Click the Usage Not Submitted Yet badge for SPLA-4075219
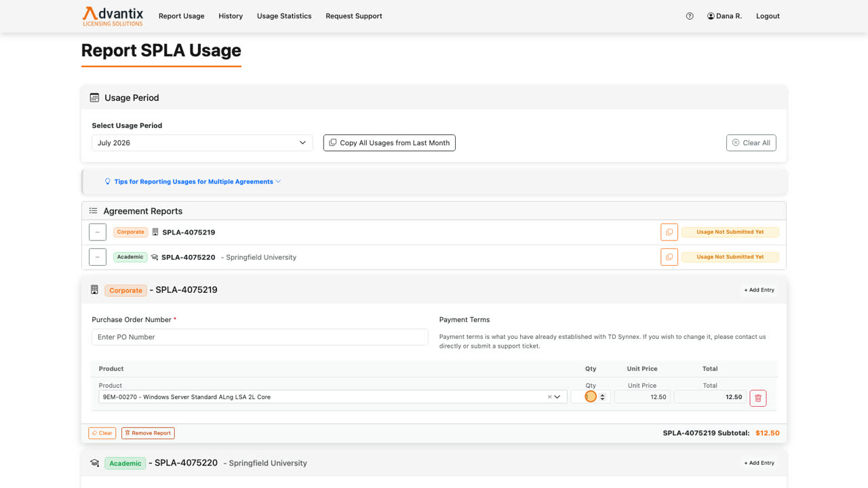Image resolution: width=868 pixels, height=488 pixels. tap(730, 232)
